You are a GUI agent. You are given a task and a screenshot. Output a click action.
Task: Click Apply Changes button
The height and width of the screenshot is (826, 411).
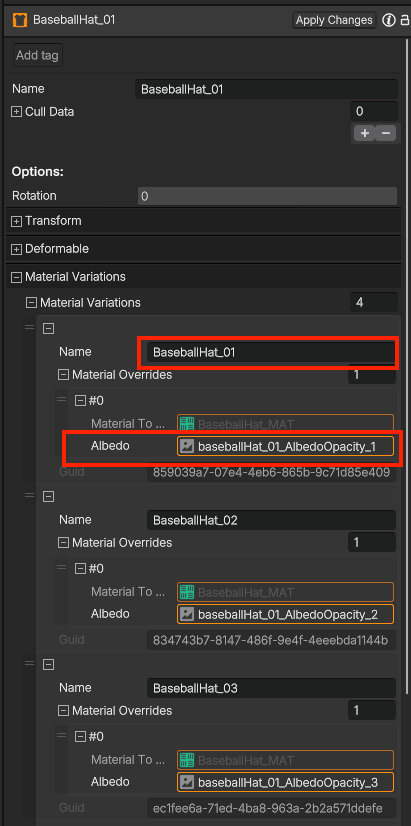click(x=334, y=21)
